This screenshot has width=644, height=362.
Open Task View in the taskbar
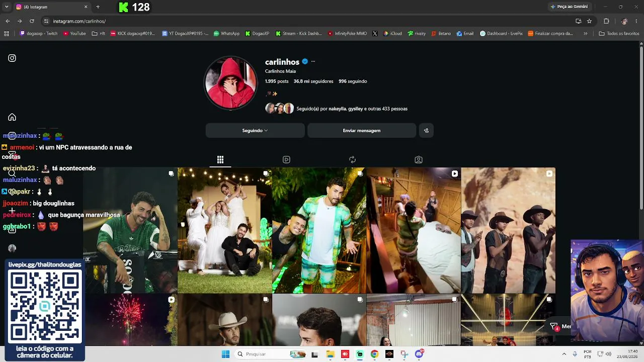point(314,354)
